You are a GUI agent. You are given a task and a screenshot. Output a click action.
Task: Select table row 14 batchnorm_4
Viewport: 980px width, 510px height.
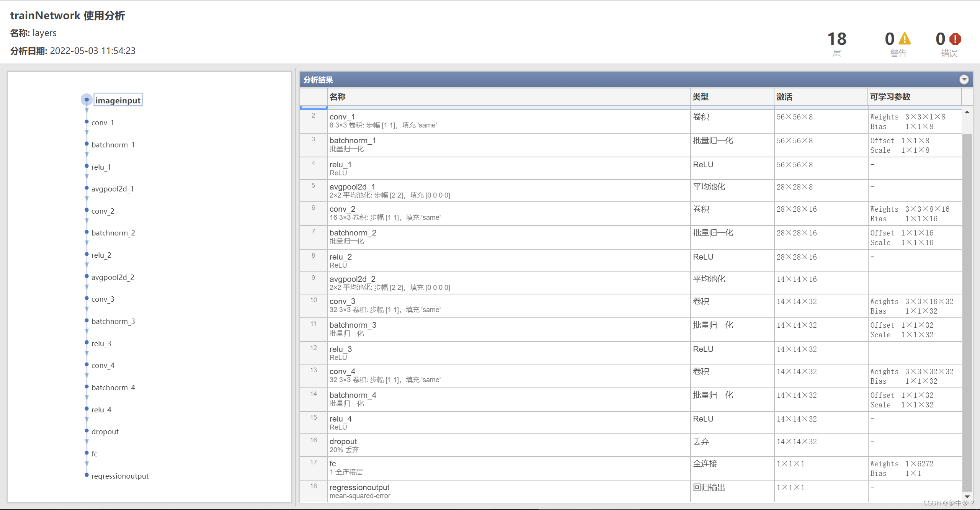[631, 400]
